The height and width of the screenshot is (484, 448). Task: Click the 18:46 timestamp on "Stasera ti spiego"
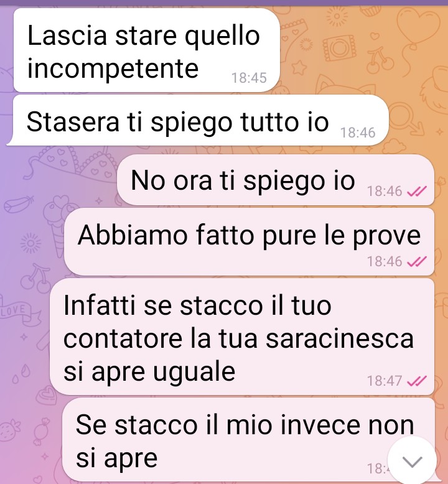click(x=358, y=133)
